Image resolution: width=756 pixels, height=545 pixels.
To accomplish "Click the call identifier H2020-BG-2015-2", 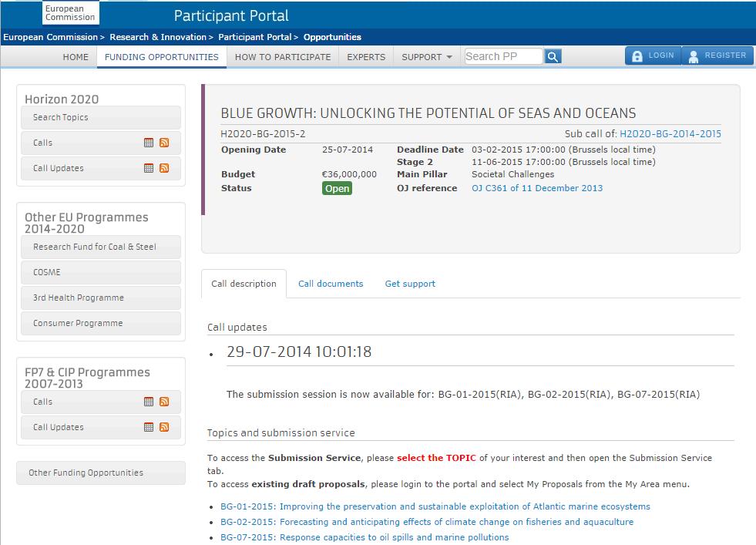I will pyautogui.click(x=263, y=133).
